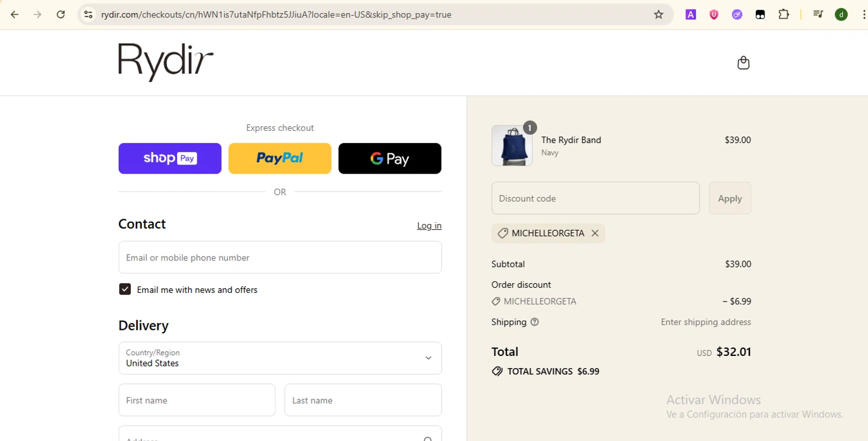Remove the MICHELLEORGETA discount code
Screen dimensions: 868x441
[595, 233]
